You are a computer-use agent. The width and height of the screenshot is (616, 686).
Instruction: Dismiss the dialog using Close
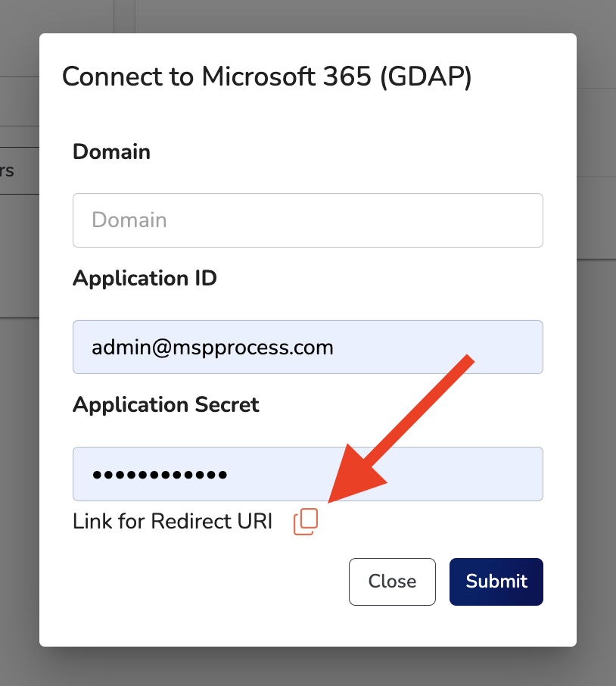click(391, 582)
